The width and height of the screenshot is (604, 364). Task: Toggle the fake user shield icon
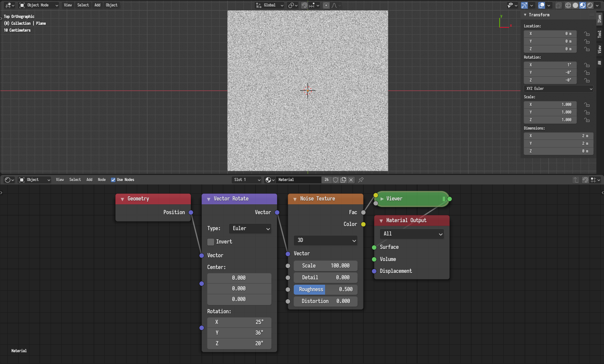coord(335,180)
